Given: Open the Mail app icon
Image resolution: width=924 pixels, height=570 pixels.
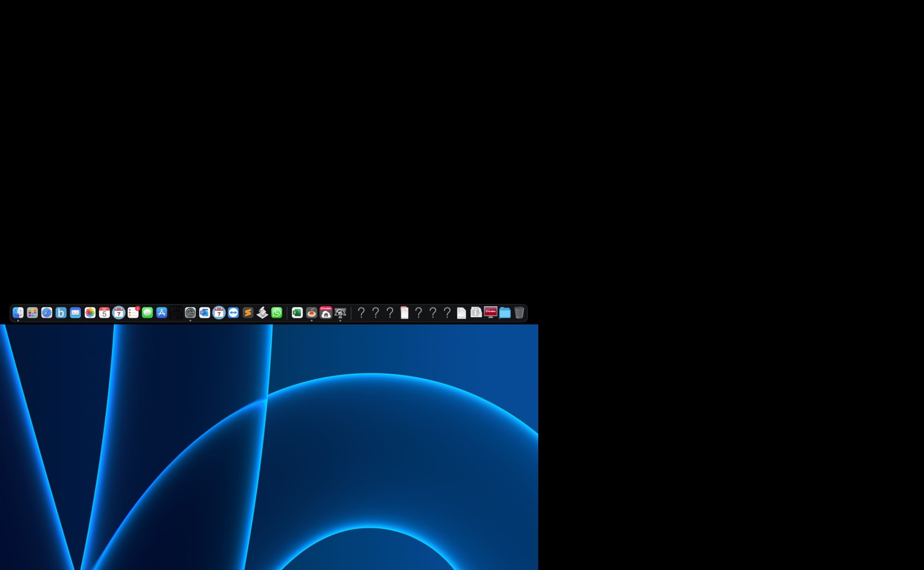Looking at the screenshot, I should pos(75,313).
